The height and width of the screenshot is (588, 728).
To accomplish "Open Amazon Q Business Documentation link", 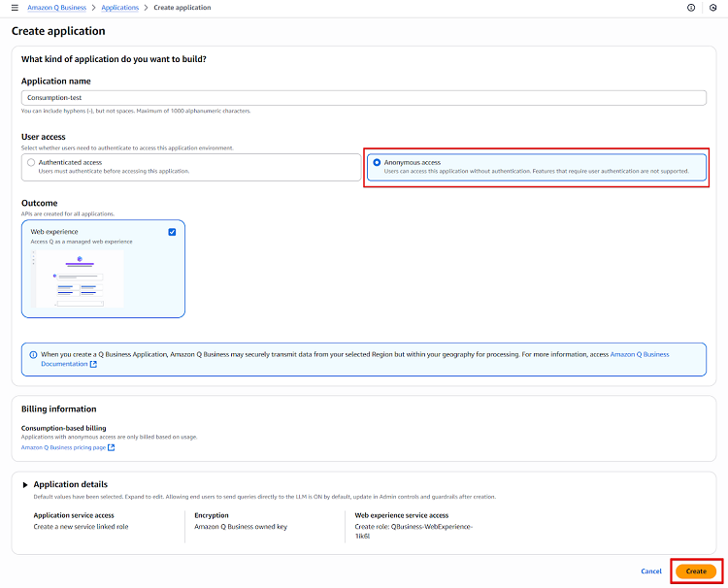I will click(640, 354).
